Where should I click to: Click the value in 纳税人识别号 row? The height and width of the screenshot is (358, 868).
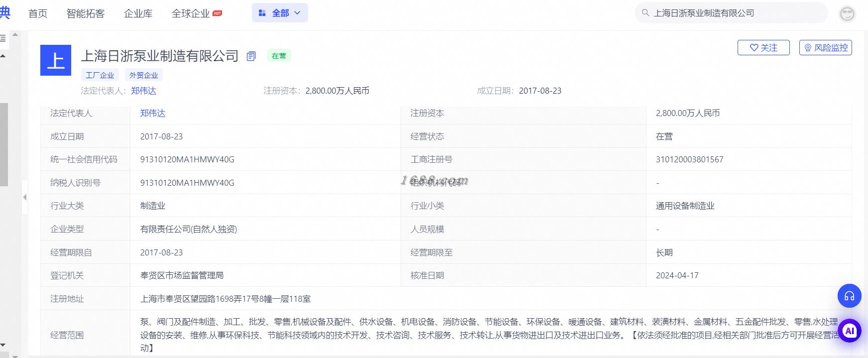click(187, 183)
